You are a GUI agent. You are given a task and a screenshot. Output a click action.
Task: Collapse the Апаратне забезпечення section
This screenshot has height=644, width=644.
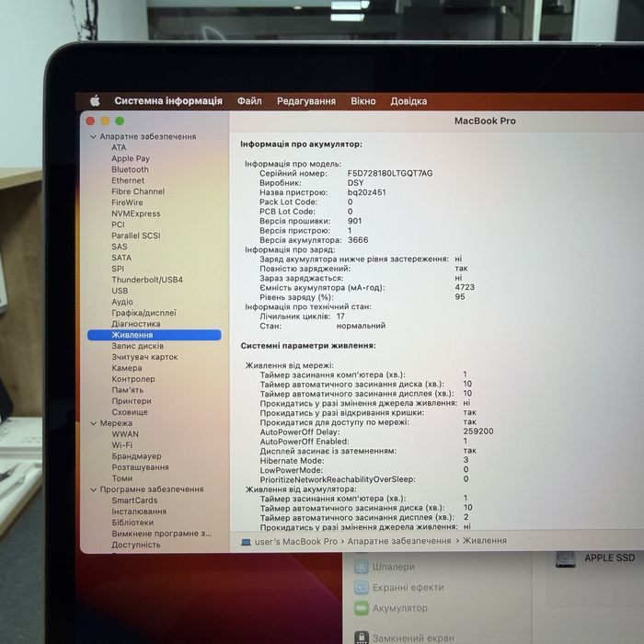[x=93, y=137]
